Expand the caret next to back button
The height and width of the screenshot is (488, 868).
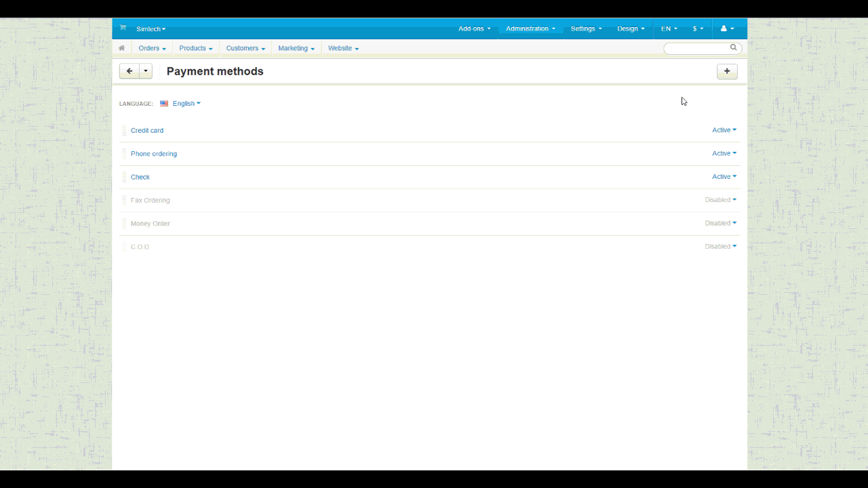tap(146, 71)
